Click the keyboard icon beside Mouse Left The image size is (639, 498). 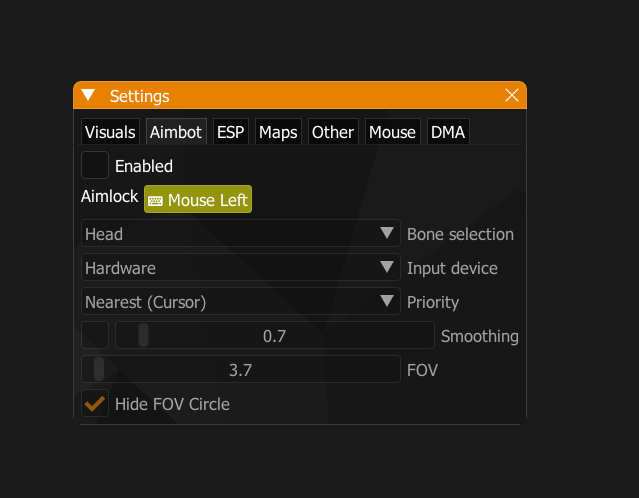coord(155,201)
